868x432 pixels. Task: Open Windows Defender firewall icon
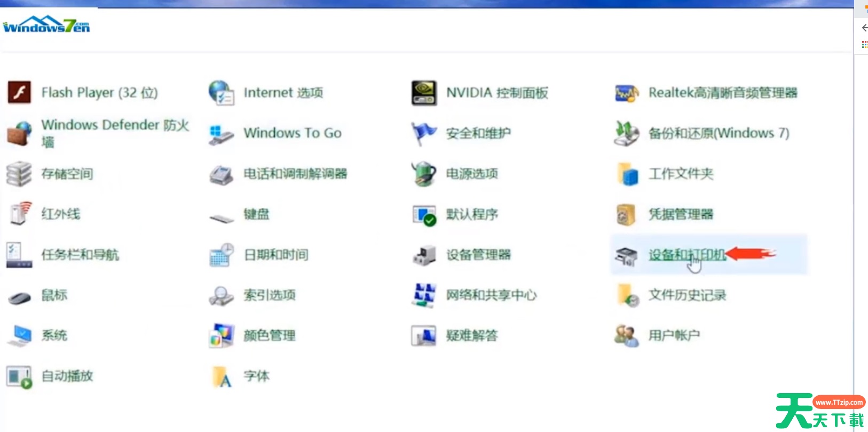[x=20, y=133]
